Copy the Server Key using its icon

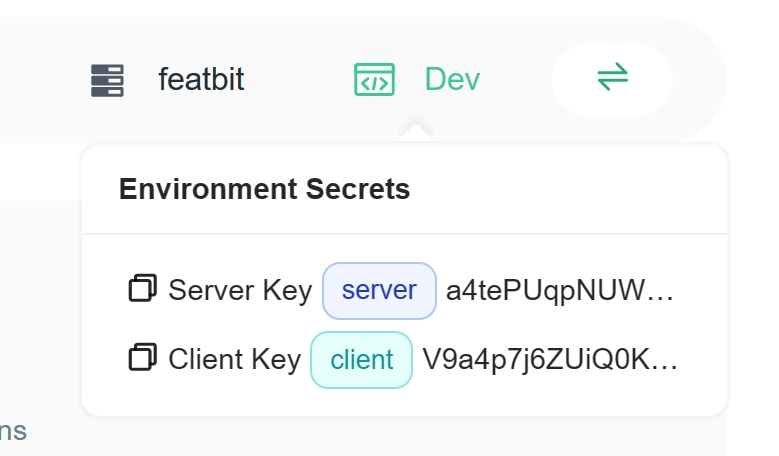coord(143,290)
